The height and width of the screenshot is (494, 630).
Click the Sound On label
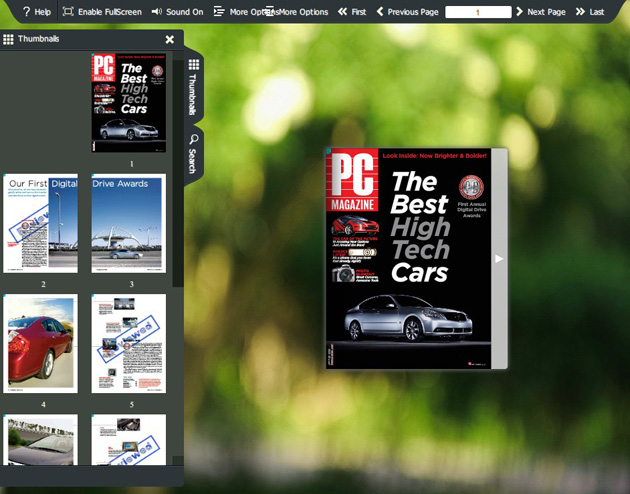(x=185, y=12)
